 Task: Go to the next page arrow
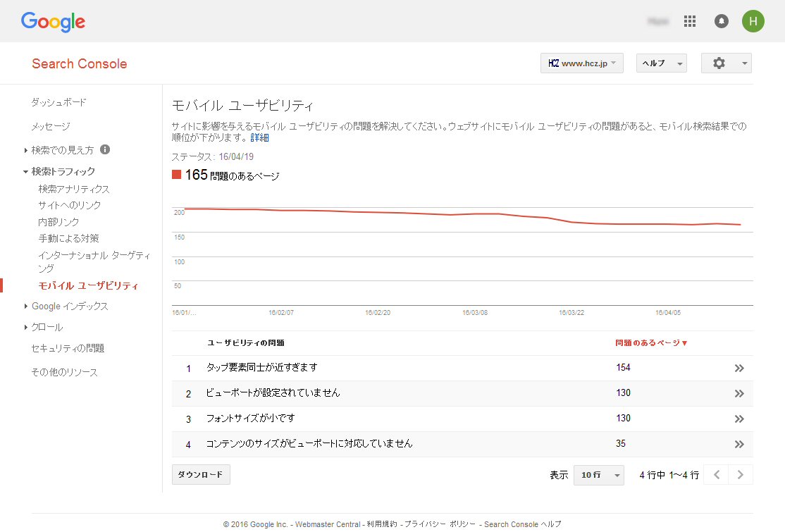741,474
